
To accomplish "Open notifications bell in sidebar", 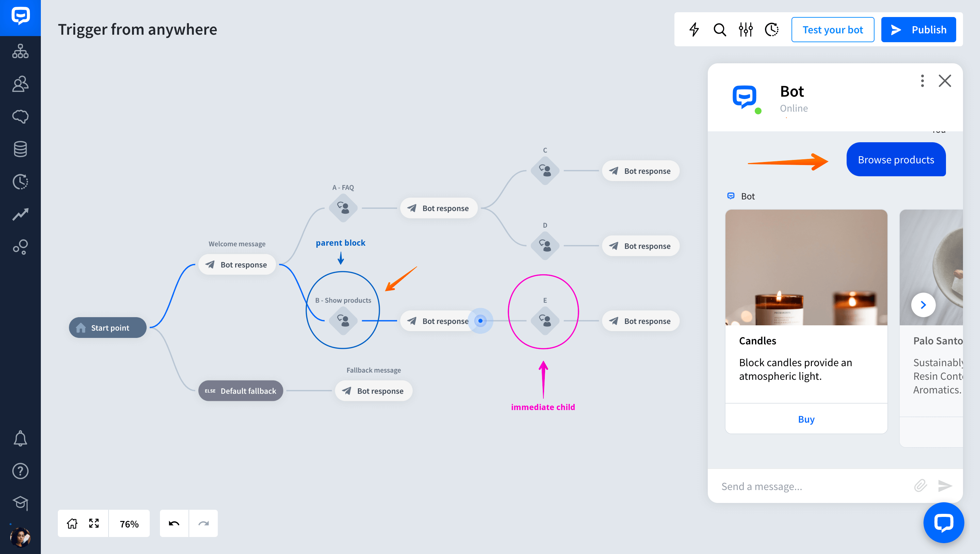I will pyautogui.click(x=20, y=438).
